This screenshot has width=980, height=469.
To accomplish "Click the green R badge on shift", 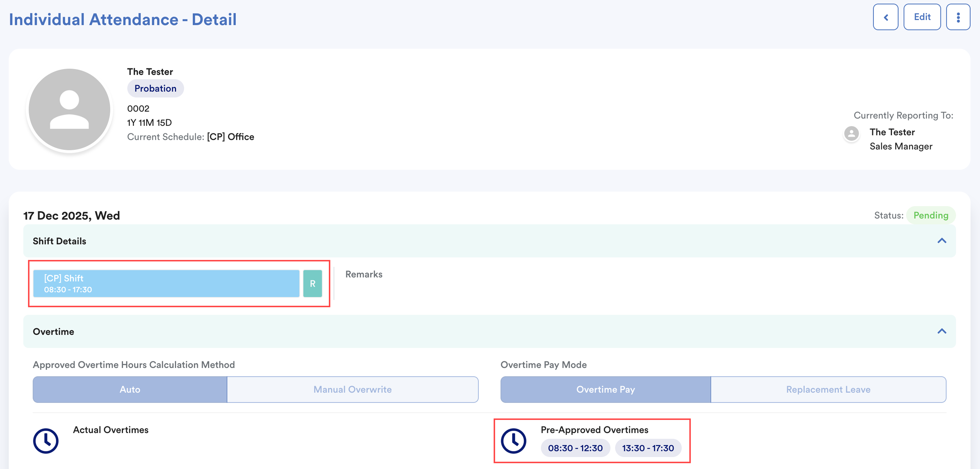I will [312, 283].
